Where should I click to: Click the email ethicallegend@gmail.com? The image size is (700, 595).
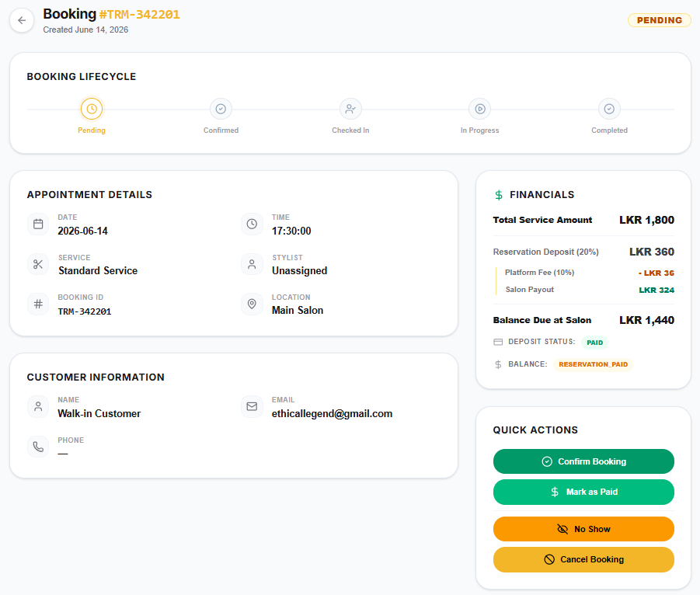333,414
